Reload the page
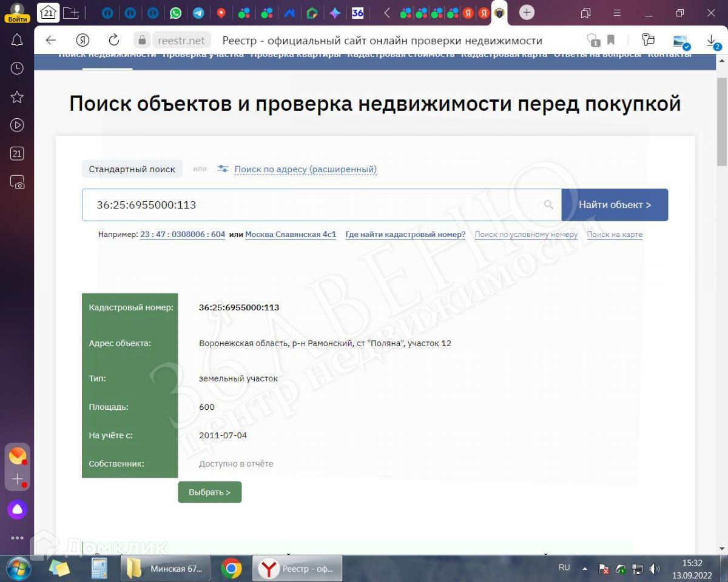This screenshot has width=728, height=582. point(113,40)
